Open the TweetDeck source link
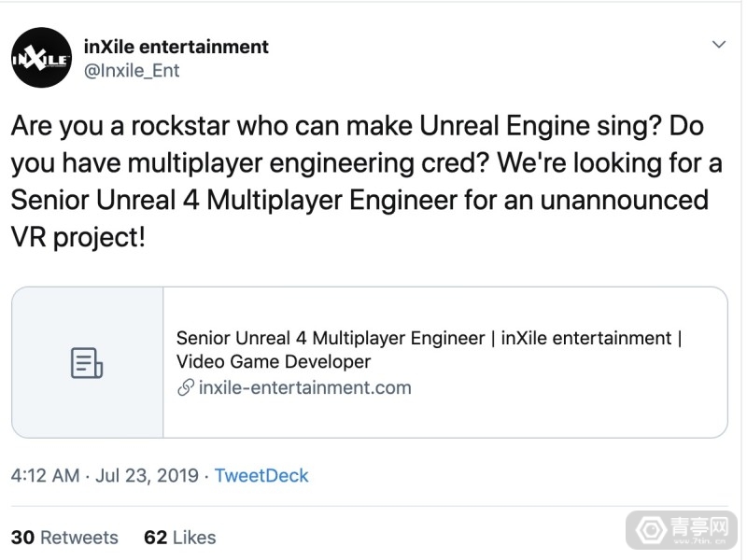The image size is (747, 560). click(261, 475)
